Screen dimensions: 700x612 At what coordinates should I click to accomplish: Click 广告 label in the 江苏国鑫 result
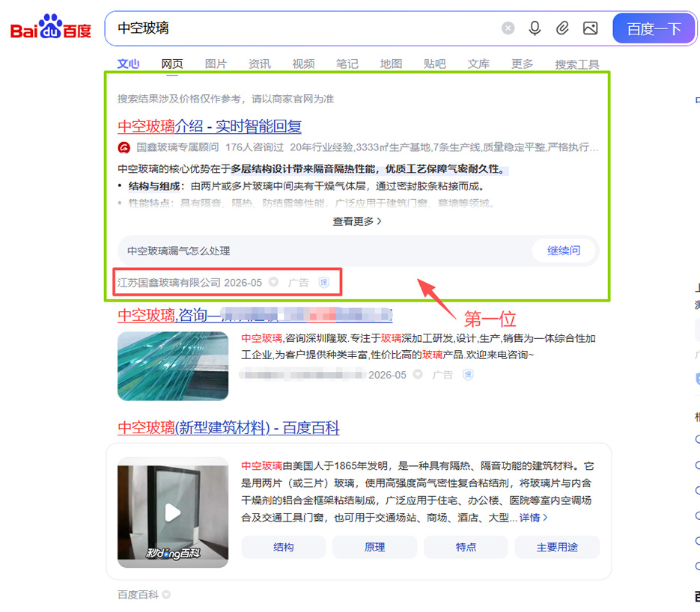(x=298, y=283)
